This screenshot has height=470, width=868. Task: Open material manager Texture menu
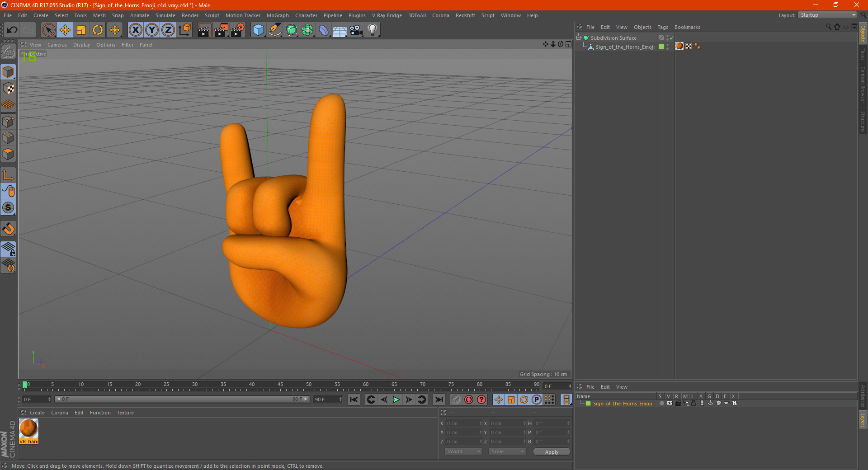(125, 413)
